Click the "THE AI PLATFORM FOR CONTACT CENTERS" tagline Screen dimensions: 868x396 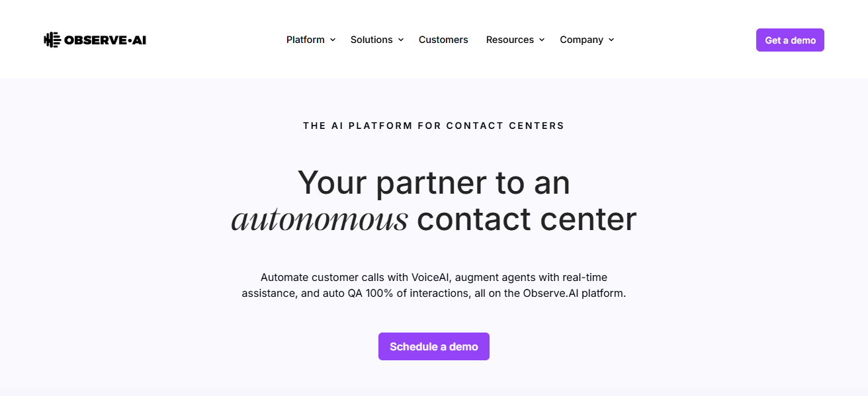[434, 126]
